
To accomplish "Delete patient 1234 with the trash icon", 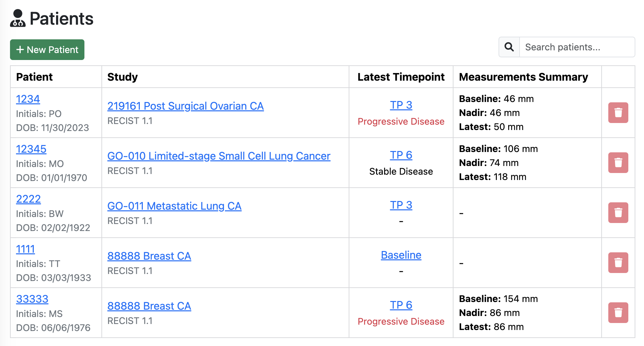I will point(618,113).
